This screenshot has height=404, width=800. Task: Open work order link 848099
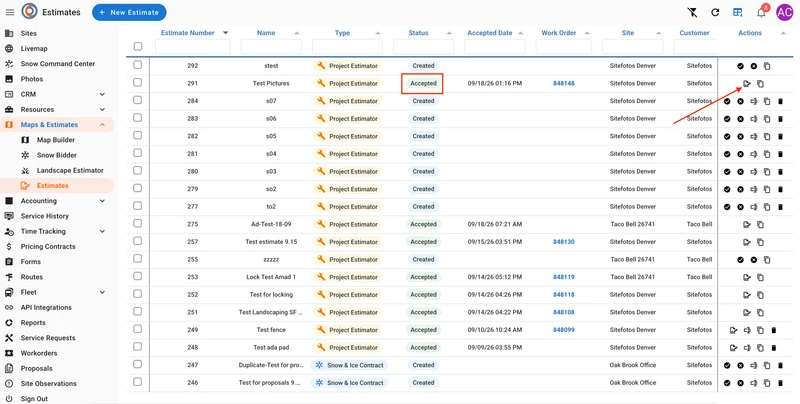click(564, 330)
